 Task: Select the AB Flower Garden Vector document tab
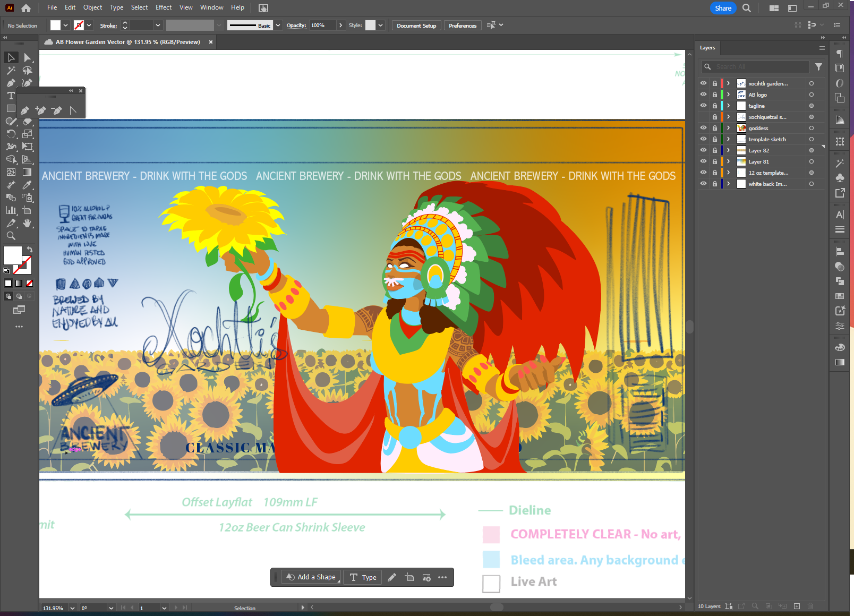[x=127, y=42]
